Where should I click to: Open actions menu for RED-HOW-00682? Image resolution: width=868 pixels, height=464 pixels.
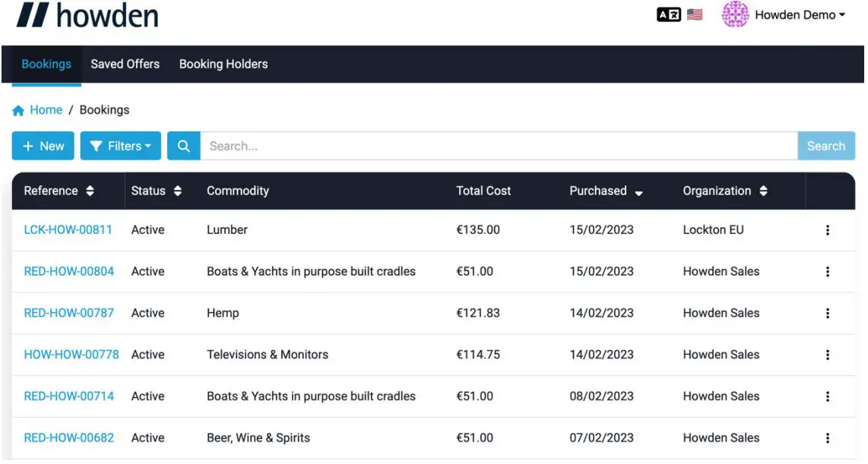[x=828, y=438]
